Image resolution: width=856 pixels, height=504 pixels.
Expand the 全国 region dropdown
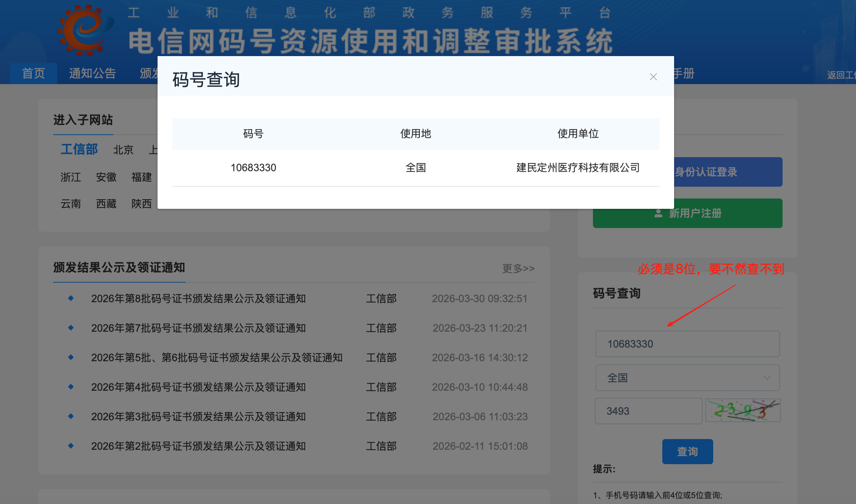click(x=687, y=378)
